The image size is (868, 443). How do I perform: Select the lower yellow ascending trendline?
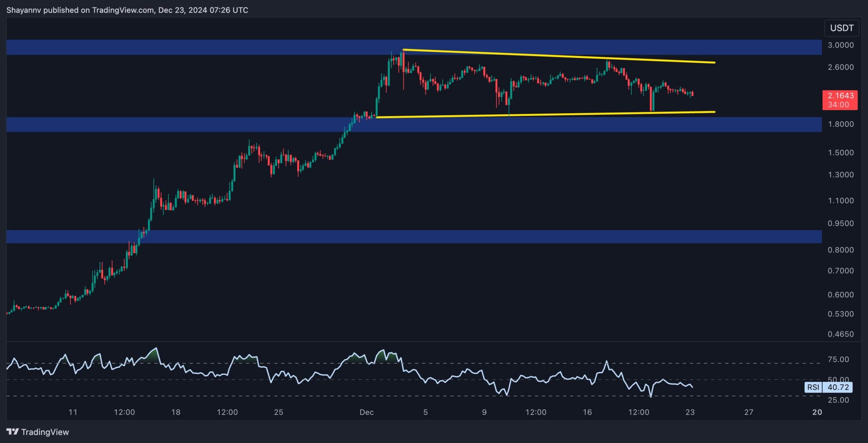pos(546,115)
